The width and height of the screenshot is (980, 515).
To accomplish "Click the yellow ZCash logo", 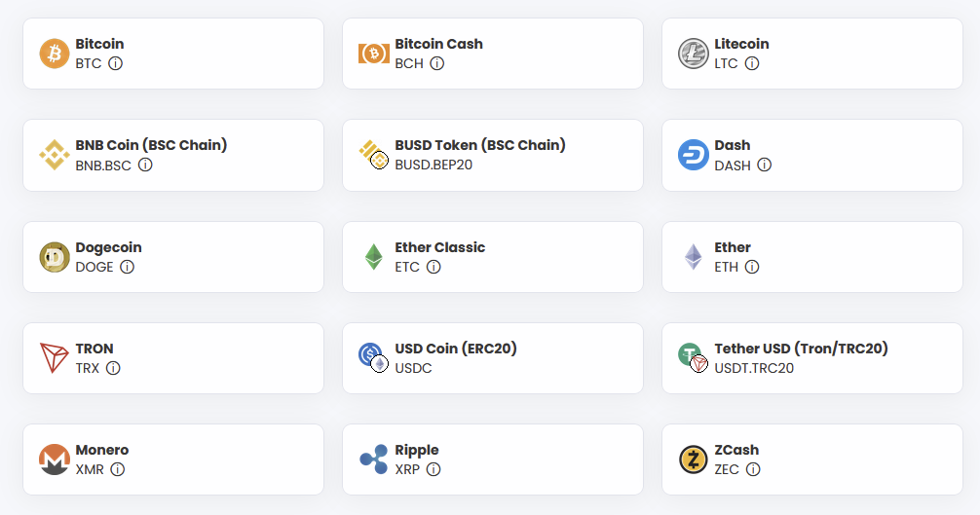I will tap(694, 460).
